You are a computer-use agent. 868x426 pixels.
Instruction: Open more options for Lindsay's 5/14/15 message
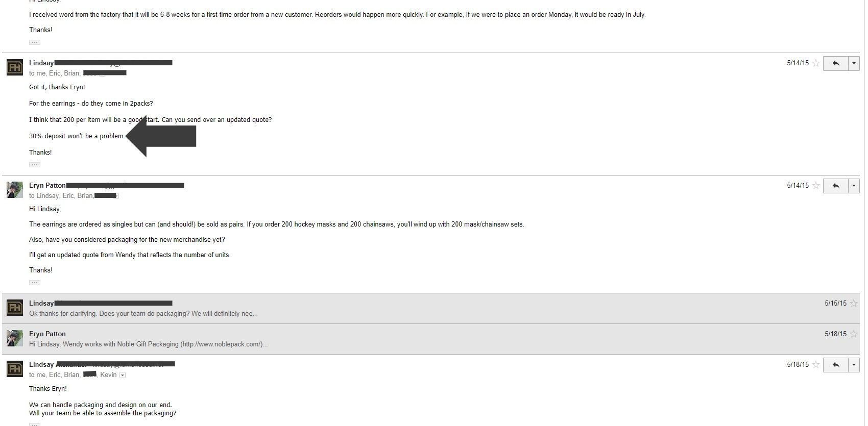(854, 63)
